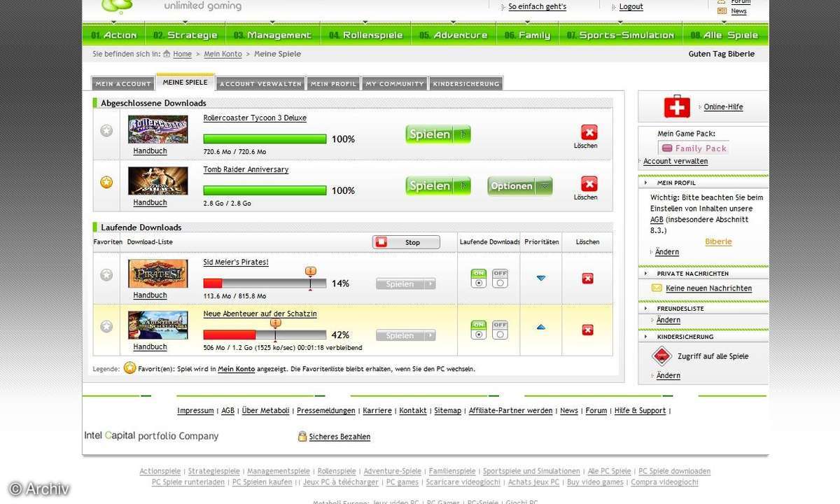
Task: Click the Sid Meier's Pirates! 14% progress bar
Action: point(265,283)
